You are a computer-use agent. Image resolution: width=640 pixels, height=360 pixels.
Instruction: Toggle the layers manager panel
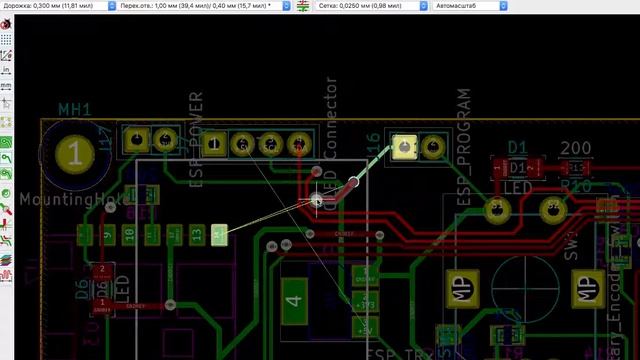pos(6,260)
